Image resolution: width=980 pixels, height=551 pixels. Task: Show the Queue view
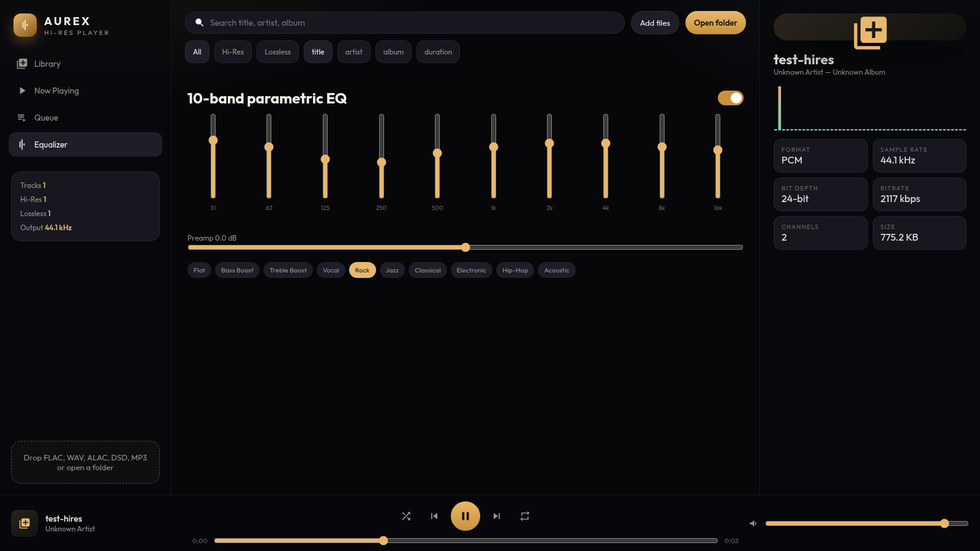click(x=85, y=118)
